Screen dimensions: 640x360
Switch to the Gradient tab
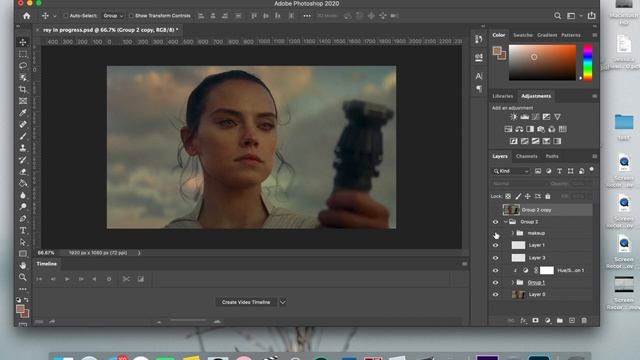pos(547,35)
